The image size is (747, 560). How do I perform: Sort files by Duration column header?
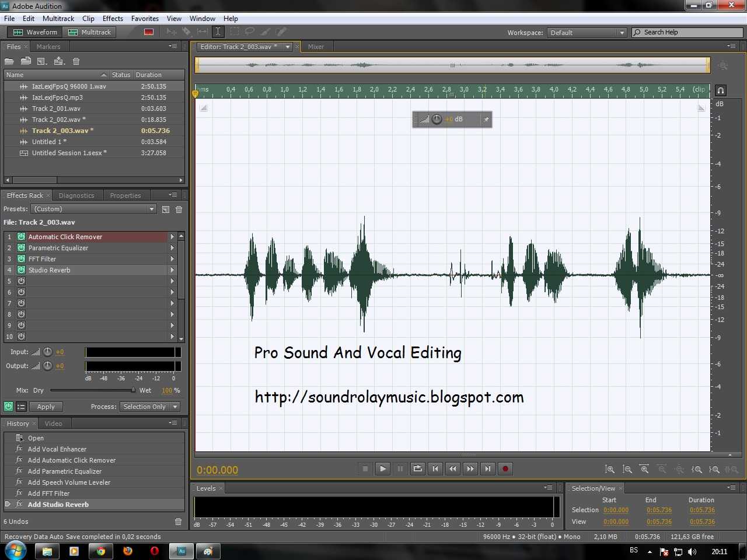(159, 75)
